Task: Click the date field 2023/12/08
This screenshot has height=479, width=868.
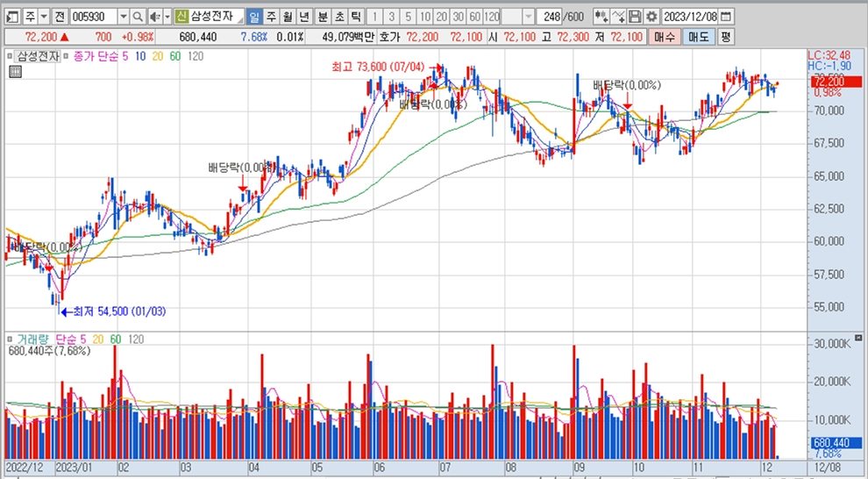Action: click(690, 17)
